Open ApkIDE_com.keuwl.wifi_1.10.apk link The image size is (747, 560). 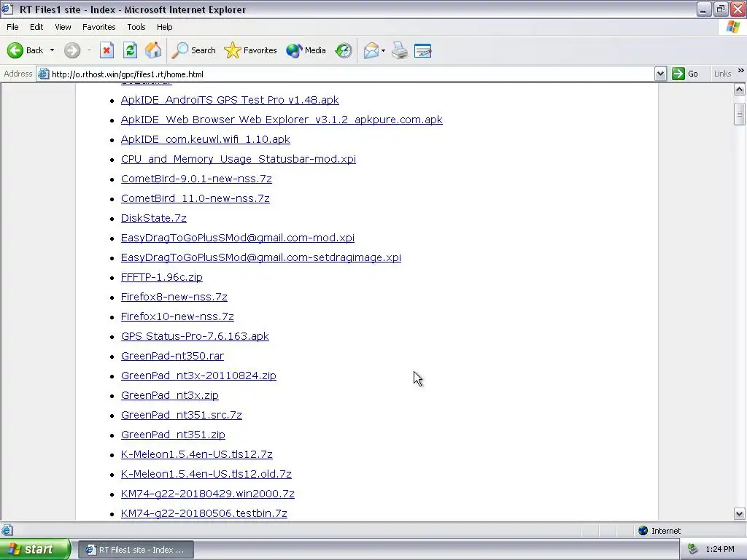205,139
